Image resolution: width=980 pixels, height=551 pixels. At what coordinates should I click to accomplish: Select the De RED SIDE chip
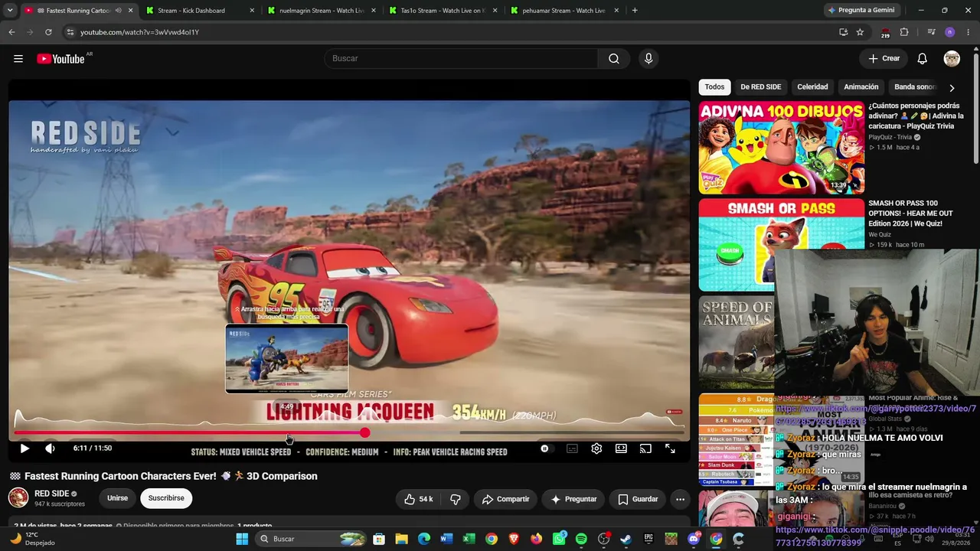pyautogui.click(x=760, y=87)
